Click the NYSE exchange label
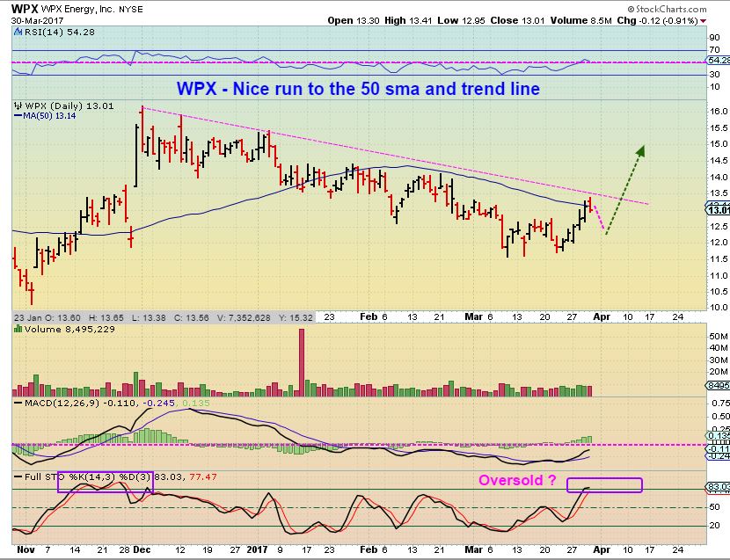The width and height of the screenshot is (730, 560). [x=131, y=10]
